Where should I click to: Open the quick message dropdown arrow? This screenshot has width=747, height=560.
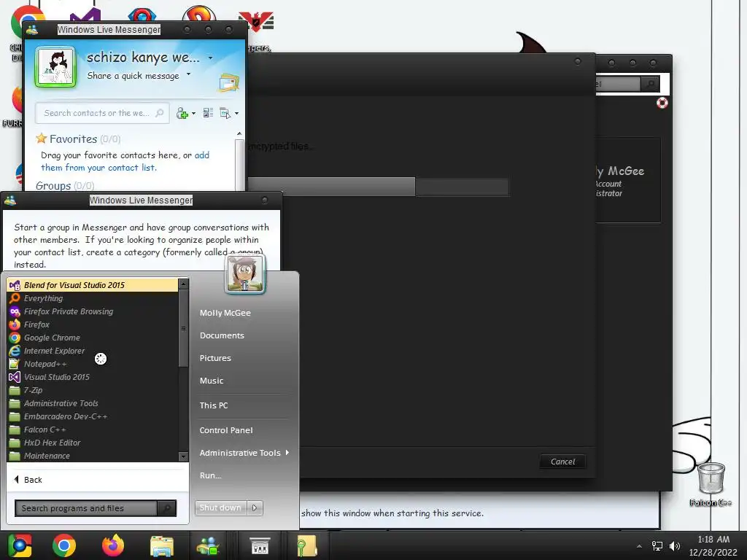[189, 74]
